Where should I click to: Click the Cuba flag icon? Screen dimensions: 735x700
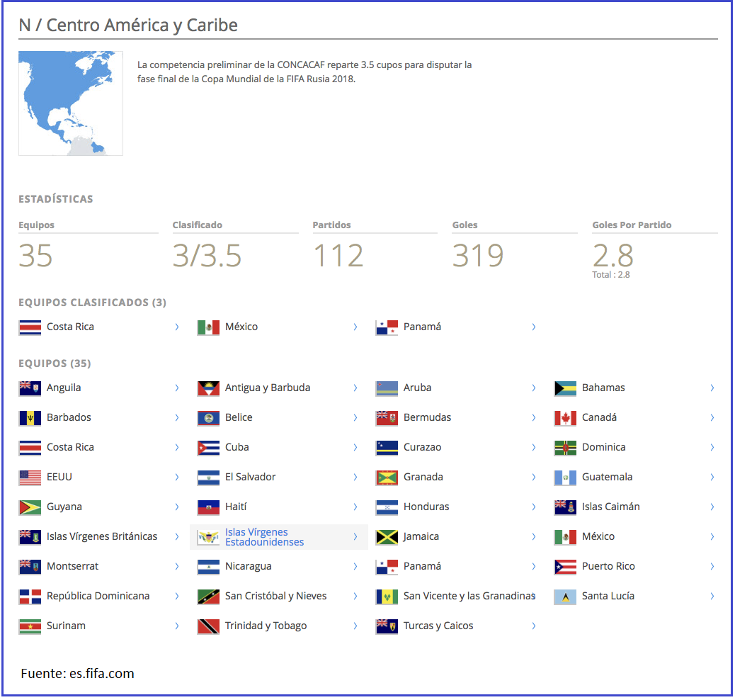209,448
